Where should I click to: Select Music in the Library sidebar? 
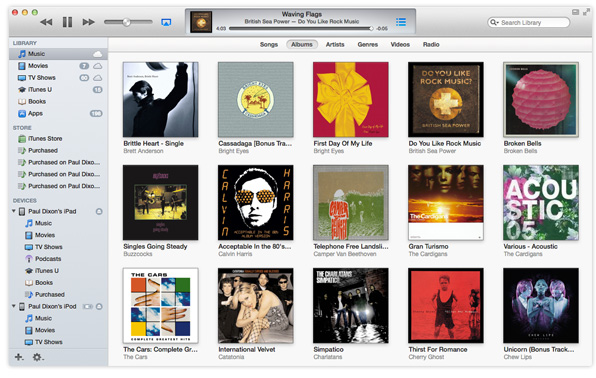58,54
